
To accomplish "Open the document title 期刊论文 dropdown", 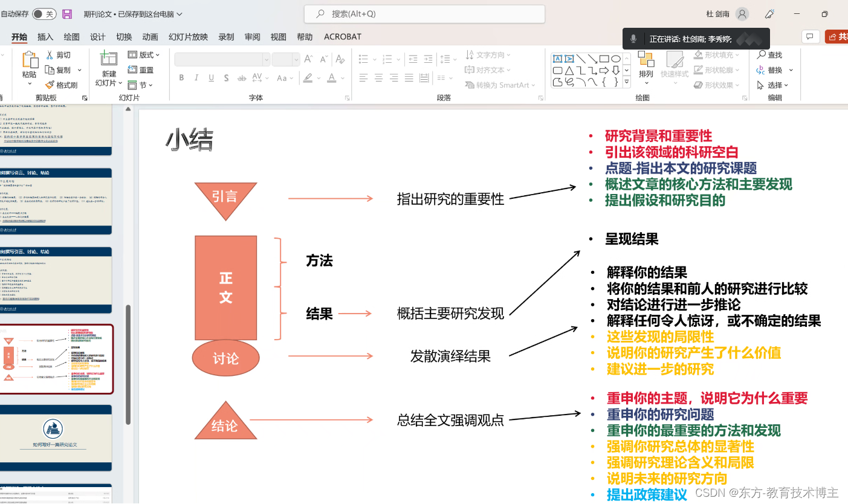I will point(133,14).
